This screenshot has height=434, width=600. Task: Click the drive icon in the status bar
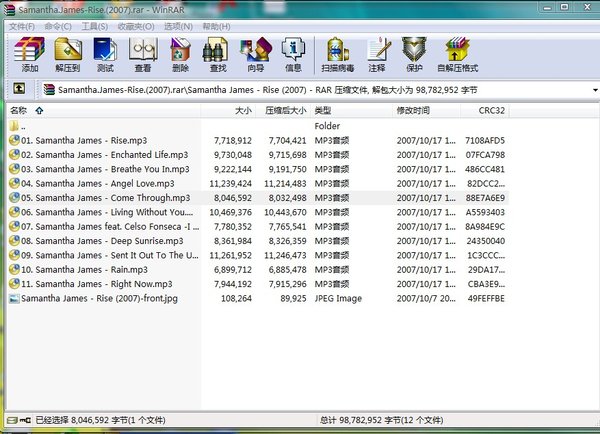pyautogui.click(x=13, y=420)
